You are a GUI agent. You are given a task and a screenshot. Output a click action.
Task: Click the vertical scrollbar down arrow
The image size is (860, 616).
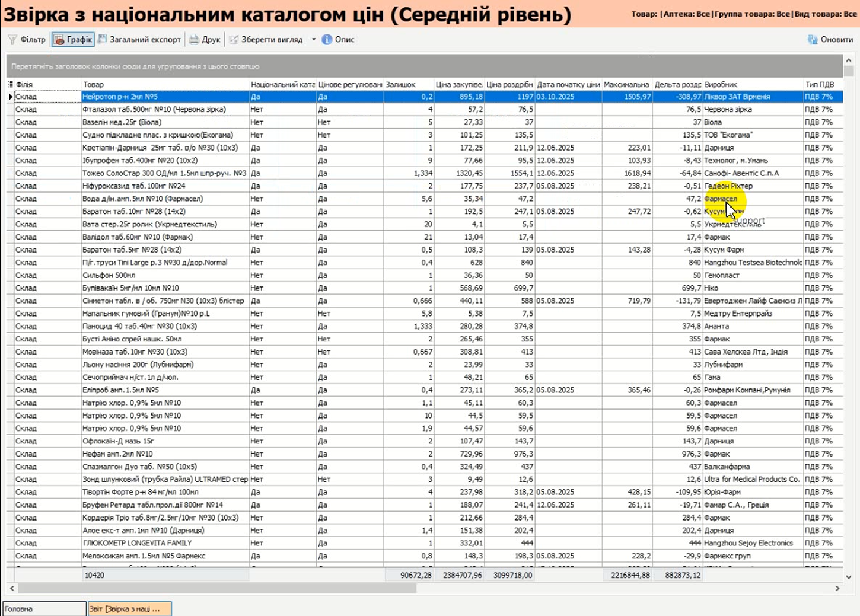pos(849,576)
